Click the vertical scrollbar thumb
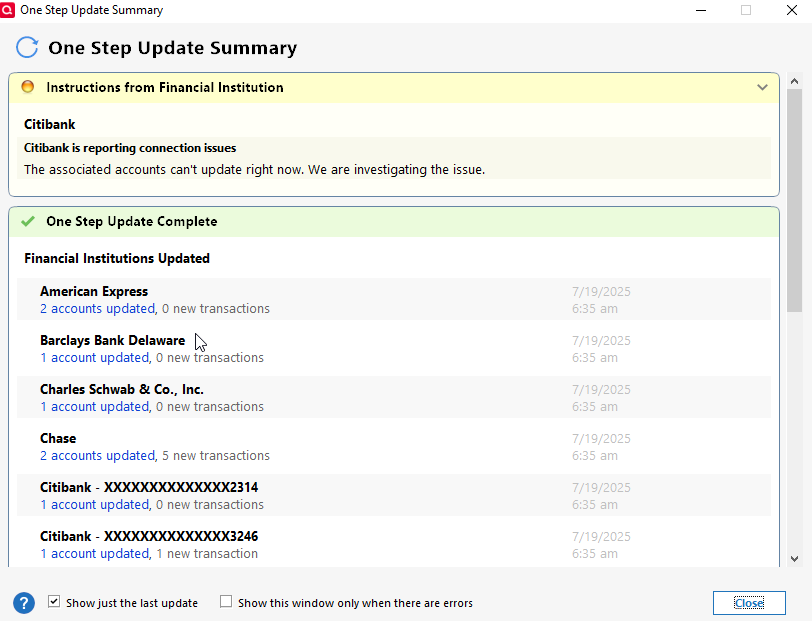Viewport: 812px width, 621px height. (794, 200)
